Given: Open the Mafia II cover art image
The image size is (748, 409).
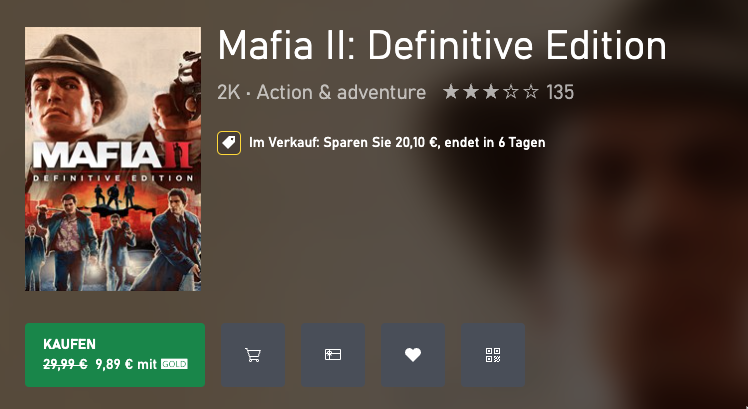Looking at the screenshot, I should click(x=113, y=159).
